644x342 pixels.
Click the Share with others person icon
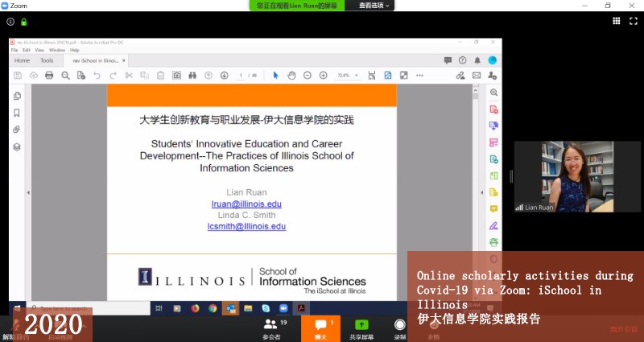(x=492, y=76)
